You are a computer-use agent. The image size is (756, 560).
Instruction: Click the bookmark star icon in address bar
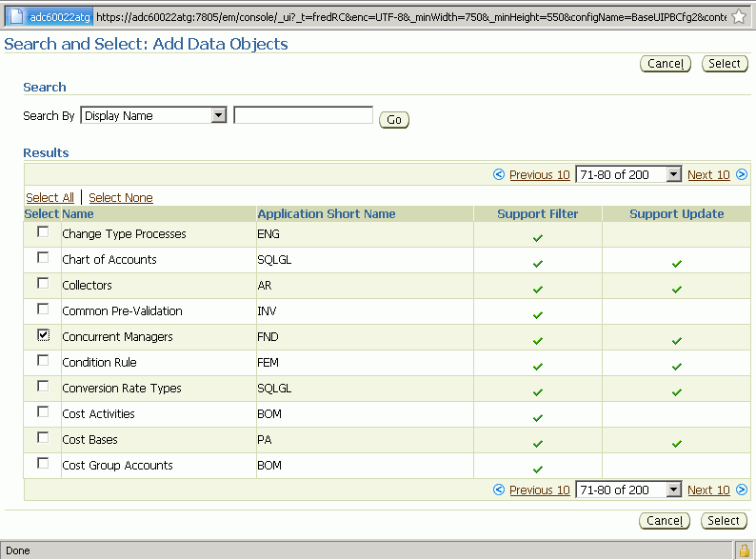tap(739, 17)
